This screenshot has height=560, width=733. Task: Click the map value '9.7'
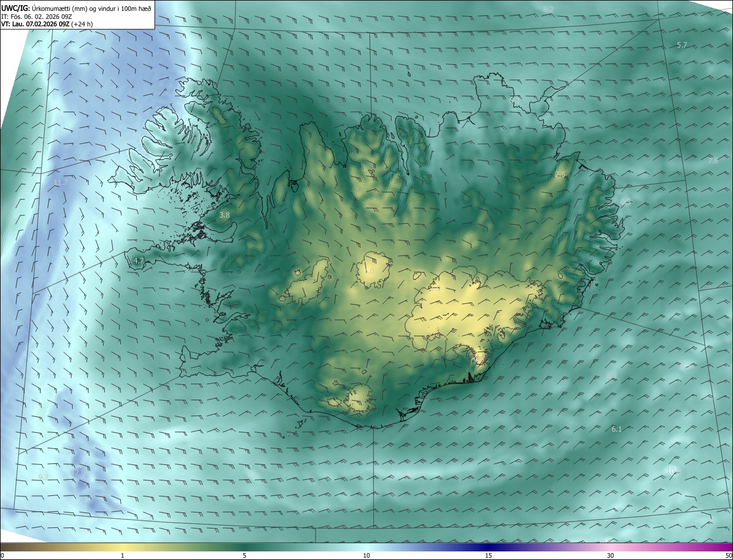[x=44, y=477]
